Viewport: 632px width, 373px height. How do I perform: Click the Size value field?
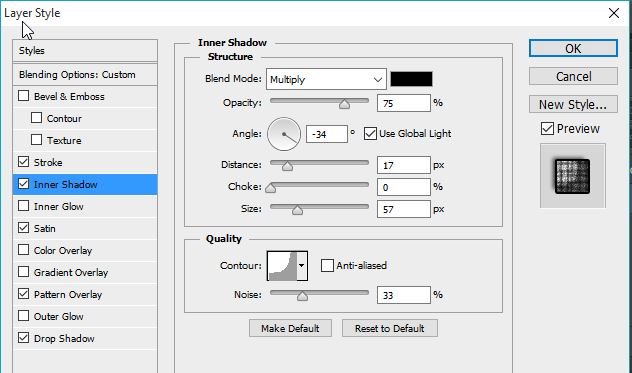click(x=403, y=209)
